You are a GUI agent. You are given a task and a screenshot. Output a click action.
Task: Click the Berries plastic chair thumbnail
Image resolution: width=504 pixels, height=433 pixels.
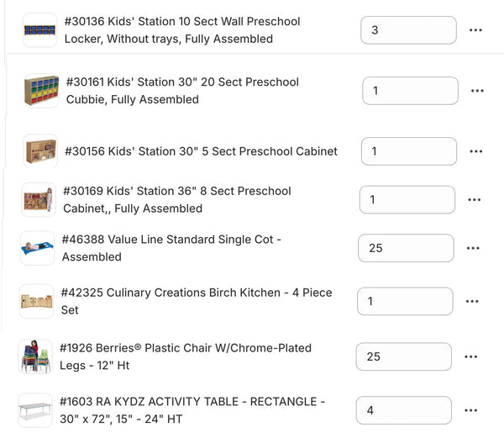click(x=34, y=356)
